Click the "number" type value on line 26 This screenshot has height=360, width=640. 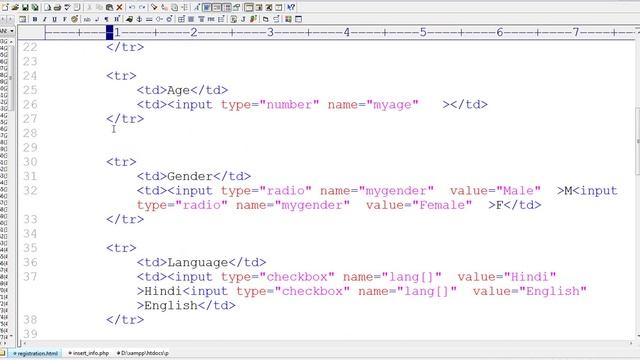[x=289, y=105]
